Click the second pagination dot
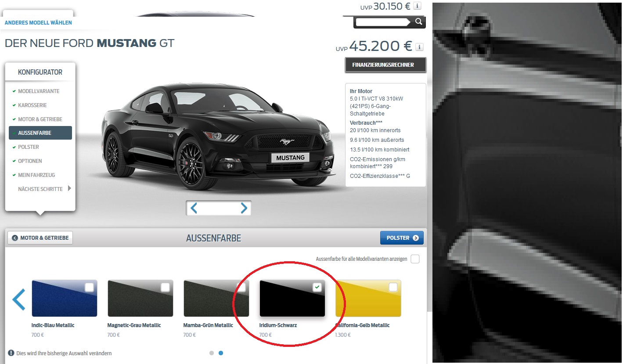Screen dimensions: 623x364 (221, 353)
